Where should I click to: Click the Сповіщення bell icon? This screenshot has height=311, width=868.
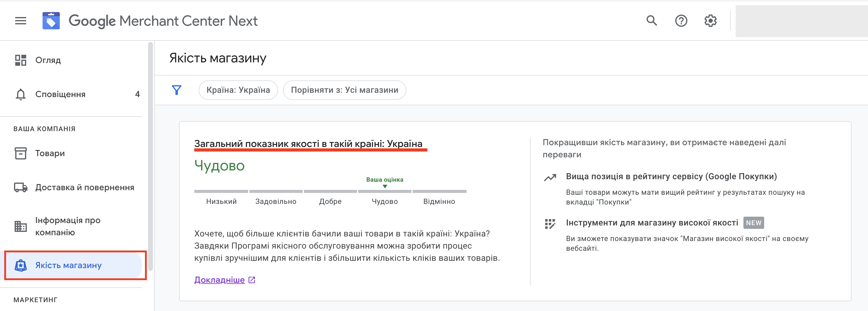(x=20, y=94)
